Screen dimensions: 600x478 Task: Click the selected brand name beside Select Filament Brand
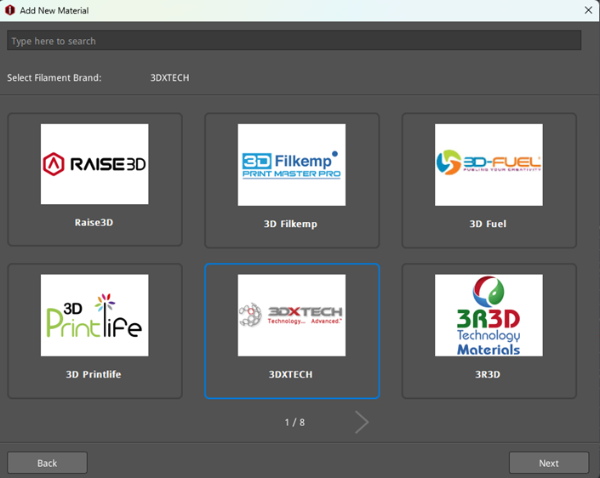(x=169, y=78)
